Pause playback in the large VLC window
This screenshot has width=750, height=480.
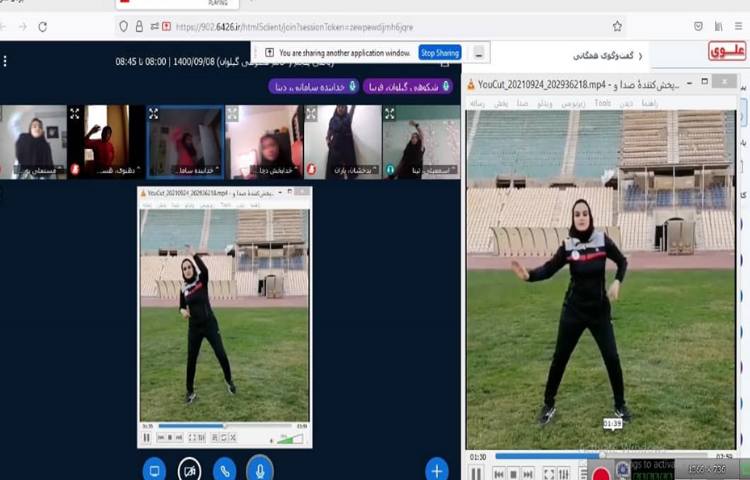click(x=476, y=474)
